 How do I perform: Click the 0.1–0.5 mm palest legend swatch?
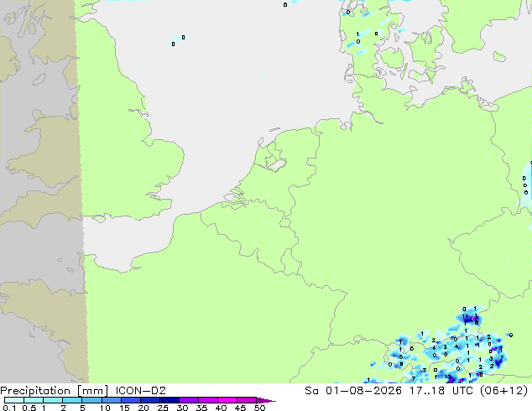[14, 400]
